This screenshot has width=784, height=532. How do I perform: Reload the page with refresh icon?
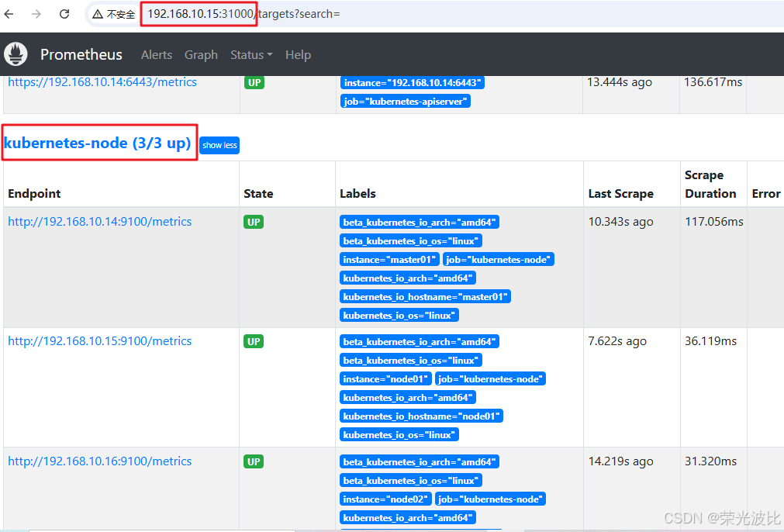[x=64, y=14]
